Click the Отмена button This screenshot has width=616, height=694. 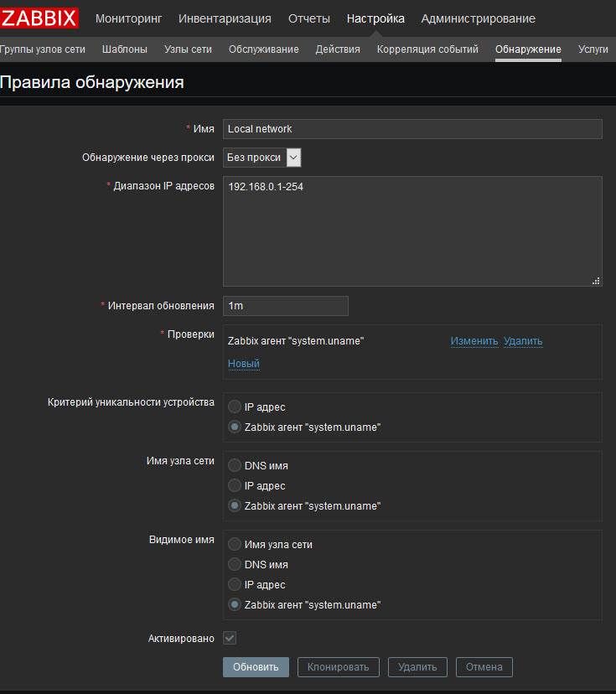(x=484, y=667)
